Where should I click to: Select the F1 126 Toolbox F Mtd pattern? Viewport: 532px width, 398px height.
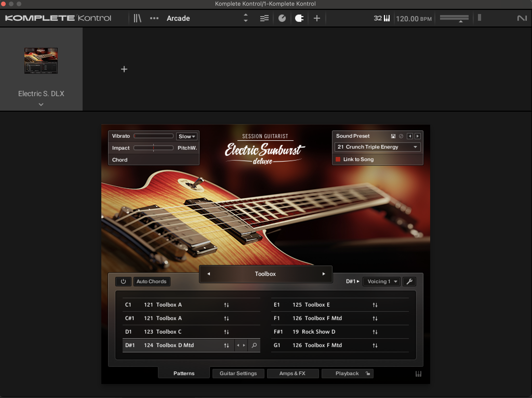[x=340, y=318]
